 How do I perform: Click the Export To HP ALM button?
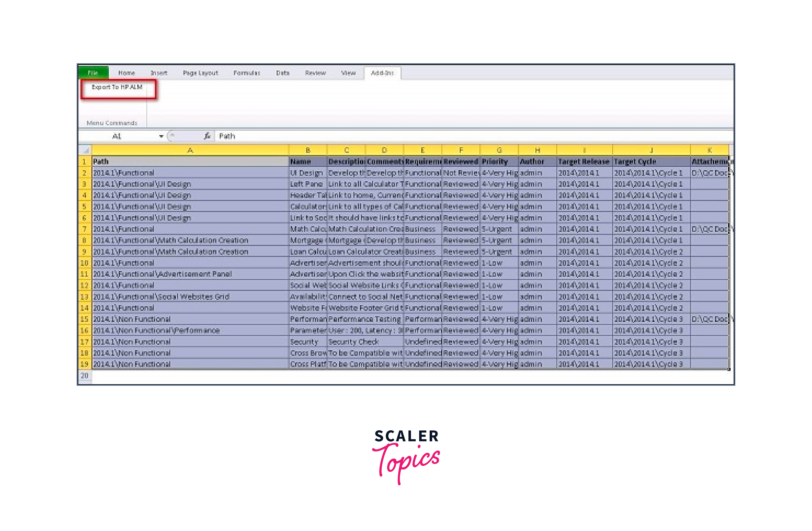[x=117, y=88]
